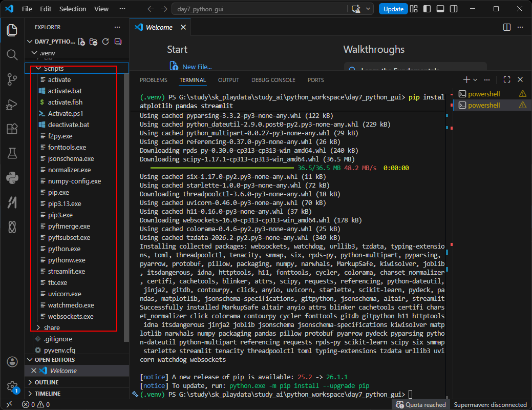532x410 pixels.
Task: Switch to the Problems tab
Action: point(154,80)
